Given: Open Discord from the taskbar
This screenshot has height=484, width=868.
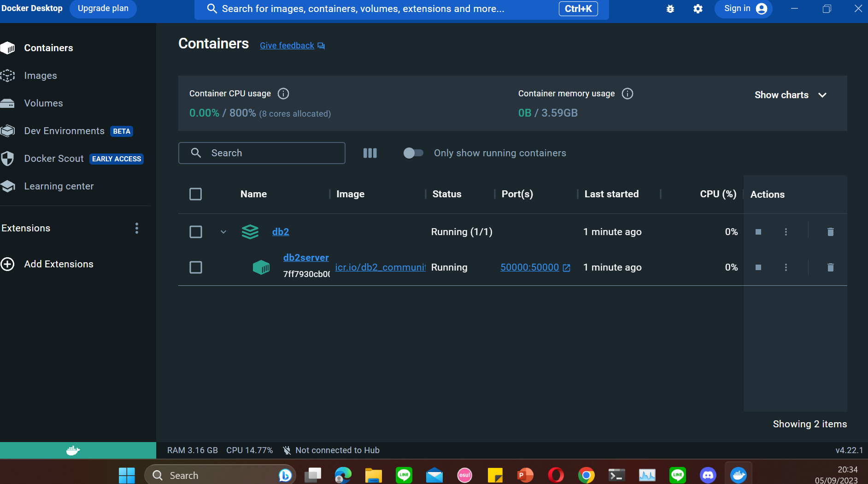Looking at the screenshot, I should (708, 475).
